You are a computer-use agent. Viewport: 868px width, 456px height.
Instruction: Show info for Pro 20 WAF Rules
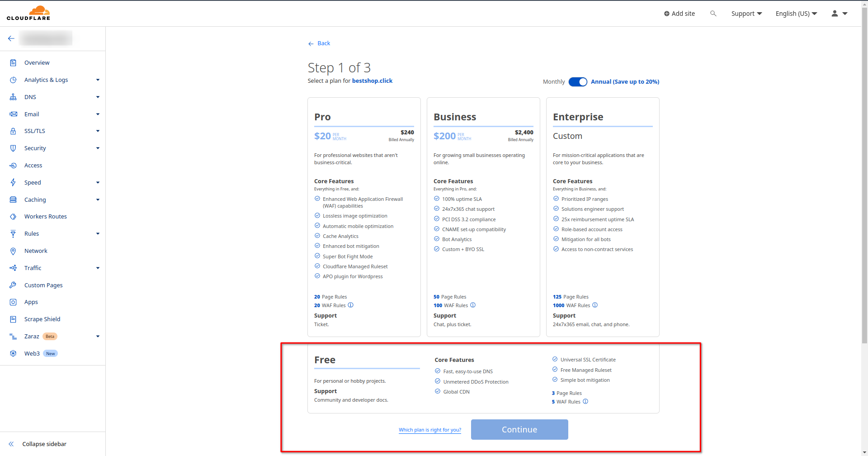coord(350,305)
